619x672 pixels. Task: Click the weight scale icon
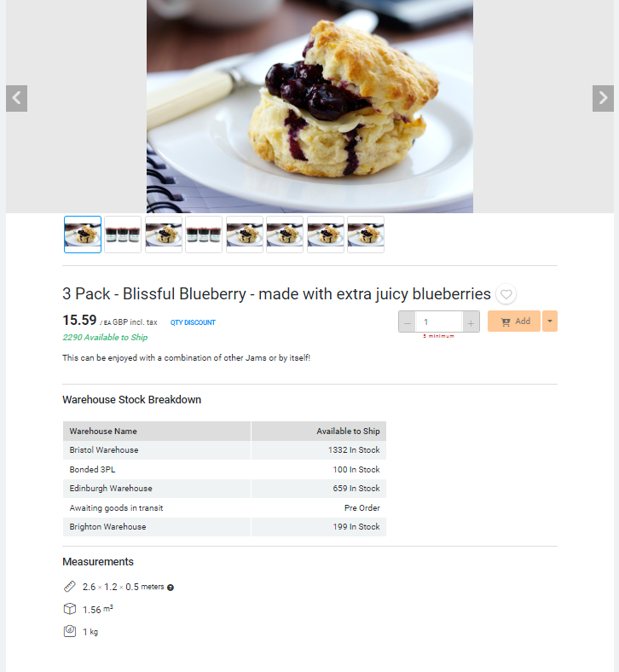[x=69, y=631]
